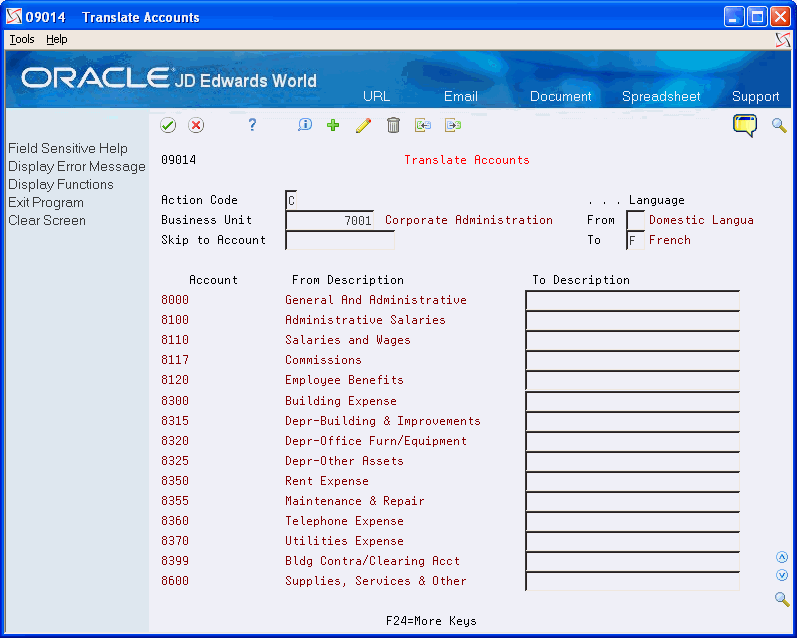Click To Description field for Salaries and Wages
Image resolution: width=797 pixels, height=638 pixels.
click(632, 340)
